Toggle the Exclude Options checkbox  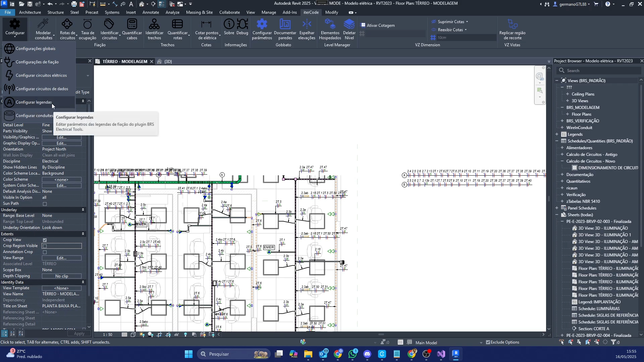click(x=488, y=342)
